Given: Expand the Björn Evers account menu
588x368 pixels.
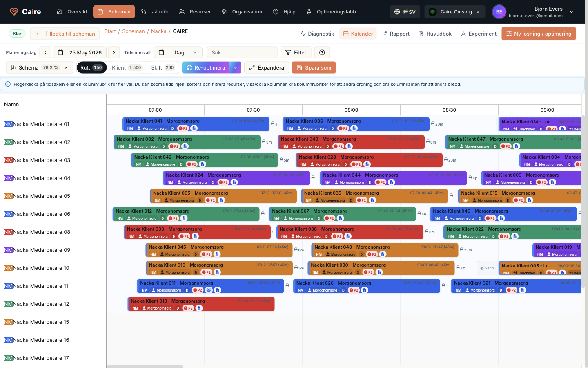Looking at the screenshot, I should click(572, 12).
